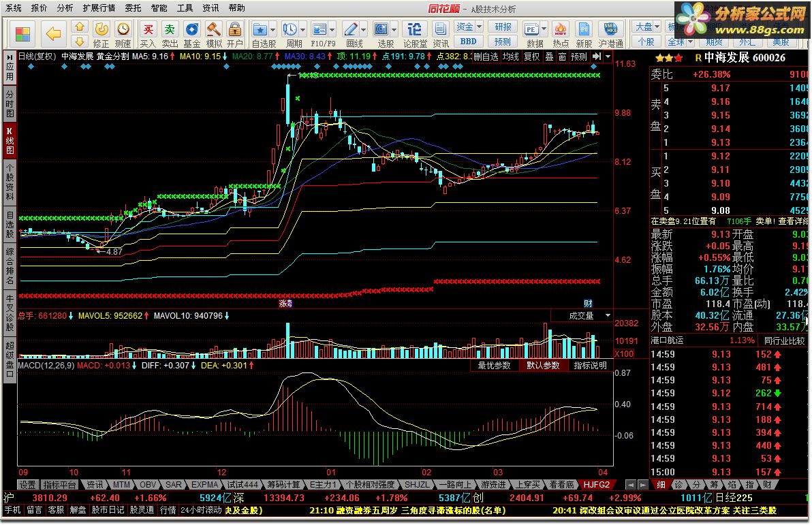Open the 同行业比较 industry comparison link
This screenshot has height=525, width=812.
pyautogui.click(x=785, y=340)
